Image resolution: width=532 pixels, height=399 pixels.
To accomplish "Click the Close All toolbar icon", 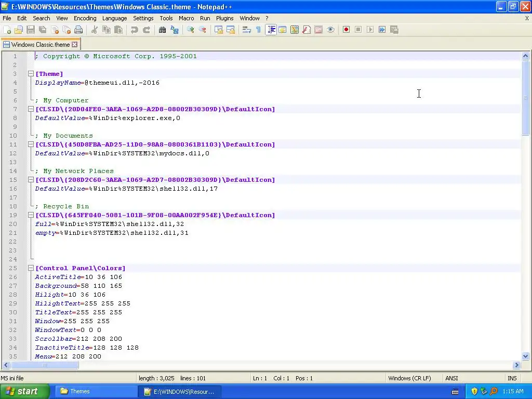I will click(x=66, y=30).
